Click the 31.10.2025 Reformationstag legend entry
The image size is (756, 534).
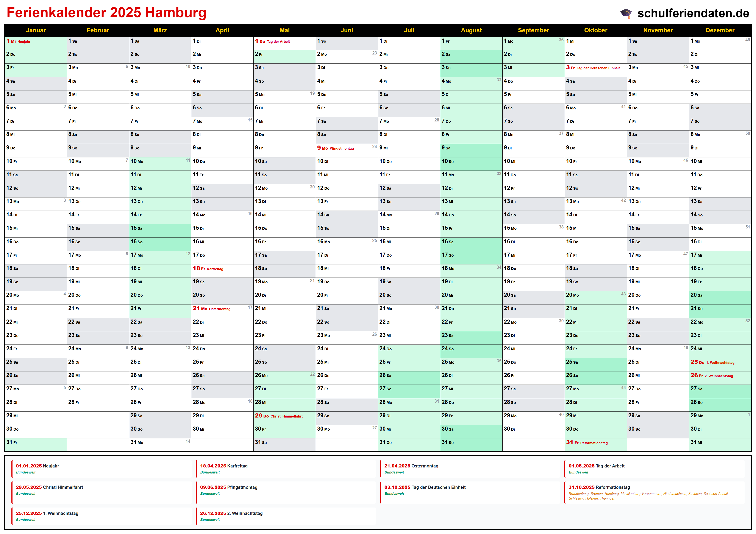(599, 487)
